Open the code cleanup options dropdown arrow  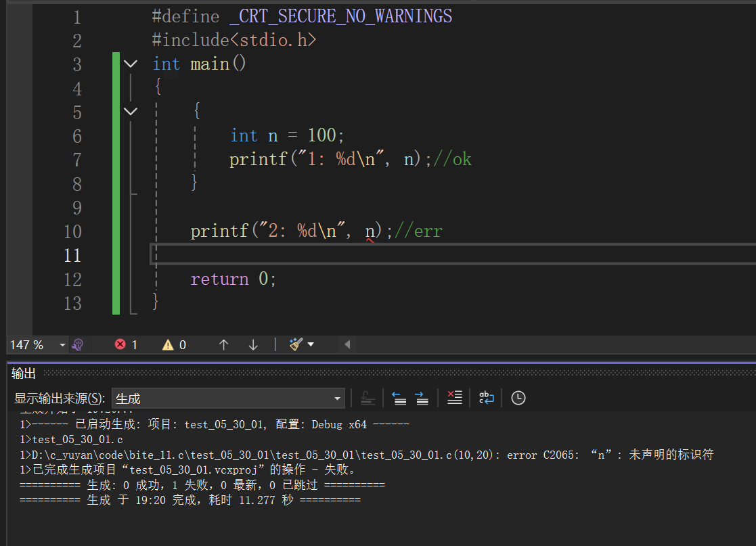tap(311, 344)
